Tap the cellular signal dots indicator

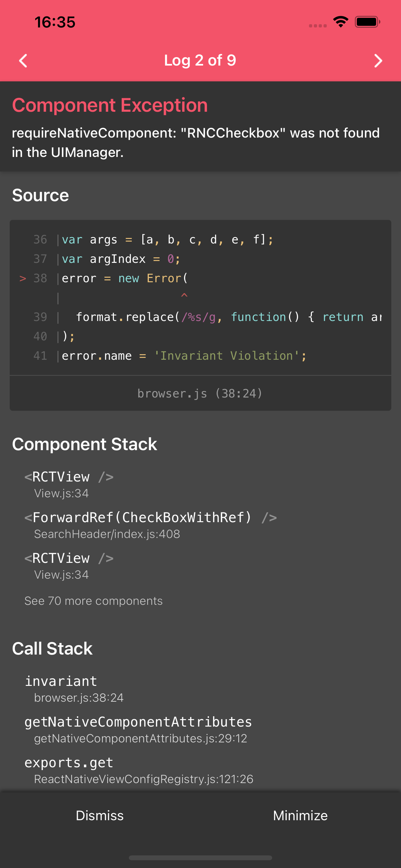coord(317,25)
